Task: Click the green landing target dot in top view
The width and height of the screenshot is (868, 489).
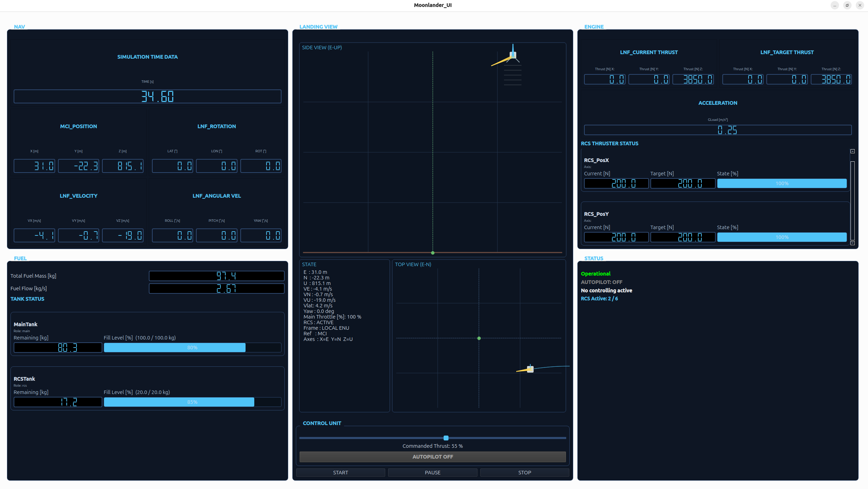Action: pos(479,338)
